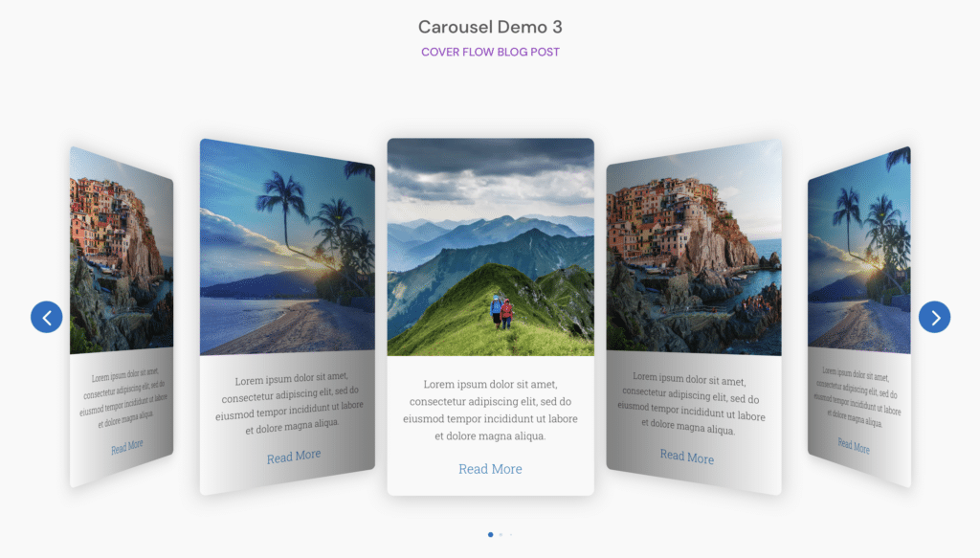The height and width of the screenshot is (558, 980).
Task: Click the previous slide arrow button
Action: click(x=46, y=317)
